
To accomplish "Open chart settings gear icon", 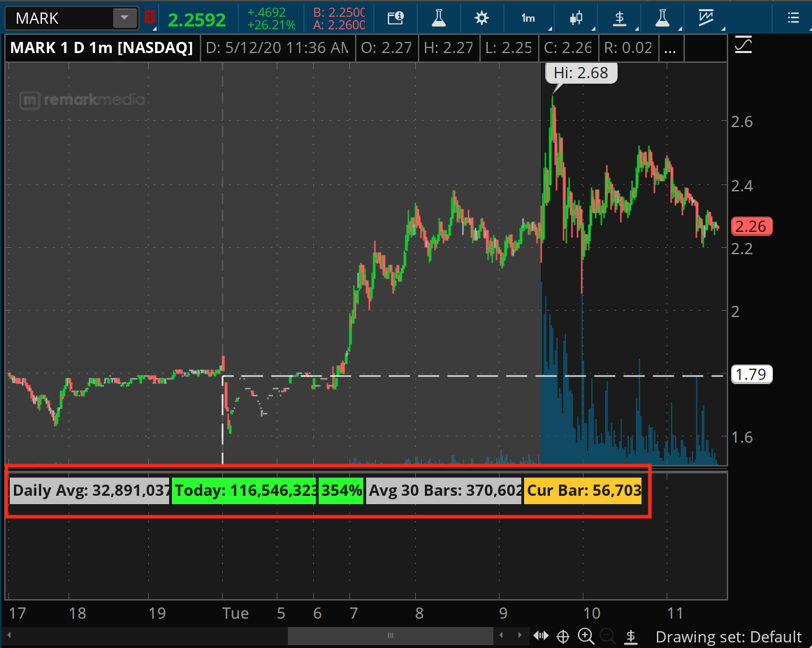I will (481, 18).
